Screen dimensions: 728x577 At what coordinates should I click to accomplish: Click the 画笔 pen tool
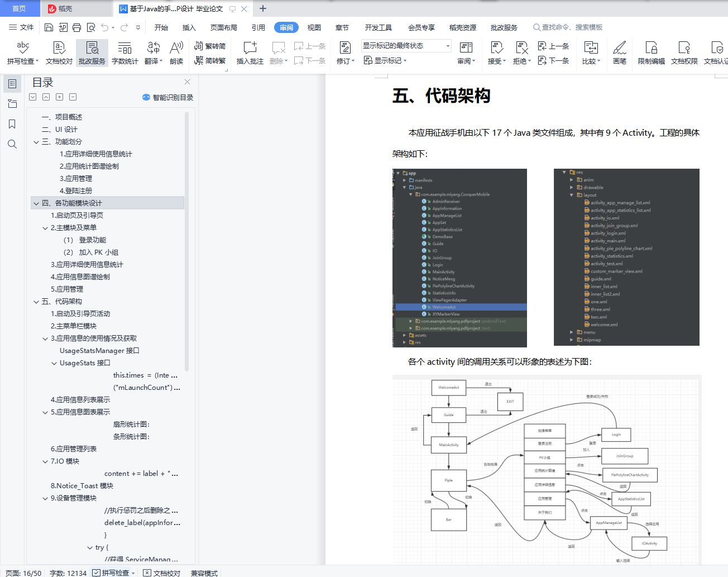pos(620,53)
